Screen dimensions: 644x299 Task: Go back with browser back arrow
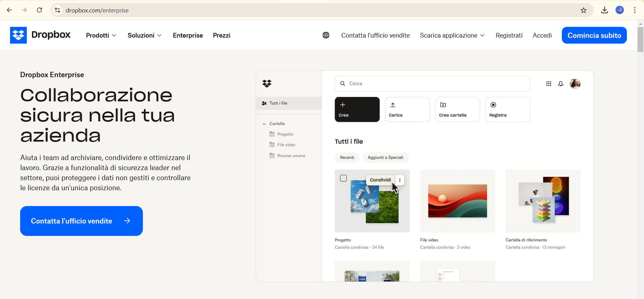[9, 10]
